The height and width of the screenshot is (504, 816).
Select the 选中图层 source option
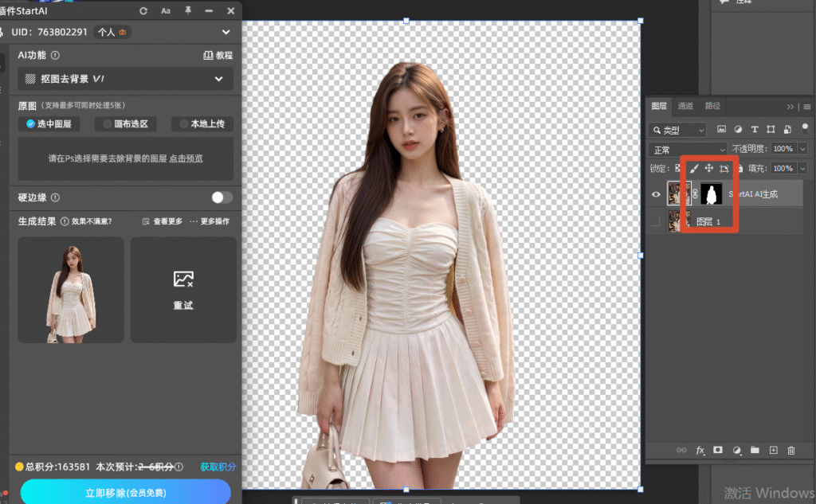pyautogui.click(x=49, y=123)
